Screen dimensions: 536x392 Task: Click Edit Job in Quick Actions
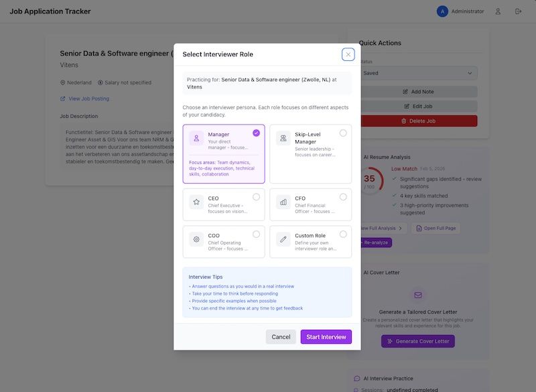[419, 107]
